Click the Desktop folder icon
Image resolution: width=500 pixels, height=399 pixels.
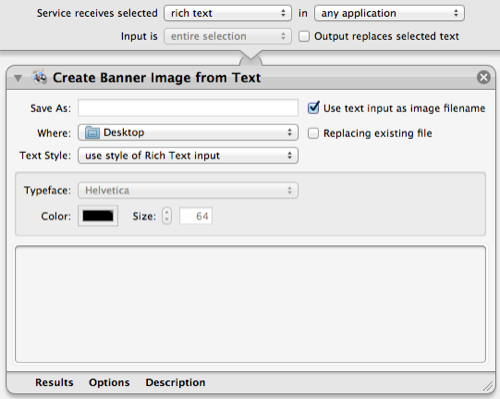(x=92, y=133)
